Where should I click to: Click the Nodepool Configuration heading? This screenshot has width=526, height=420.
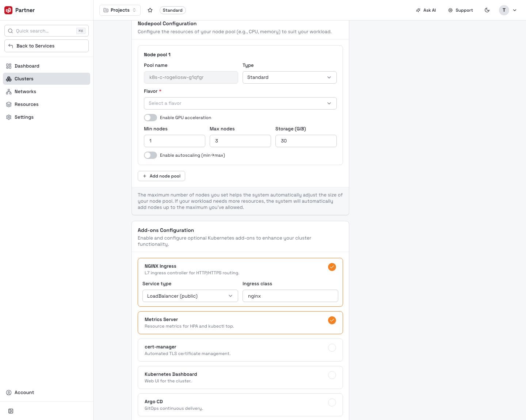pos(167,24)
